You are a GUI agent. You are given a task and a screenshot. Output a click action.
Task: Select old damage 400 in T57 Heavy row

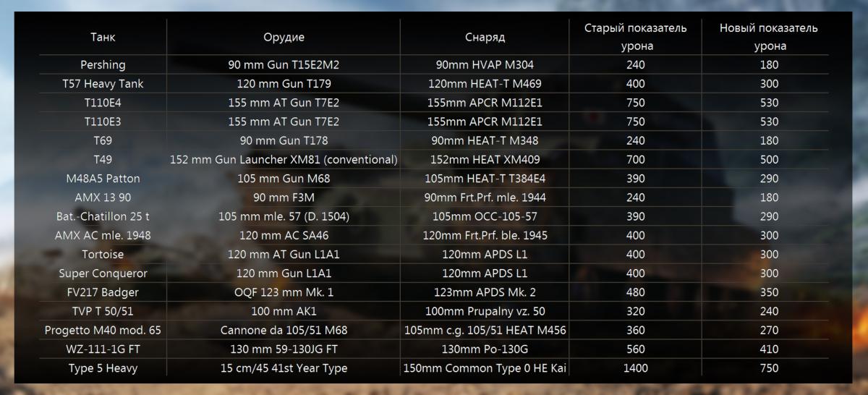coord(636,83)
